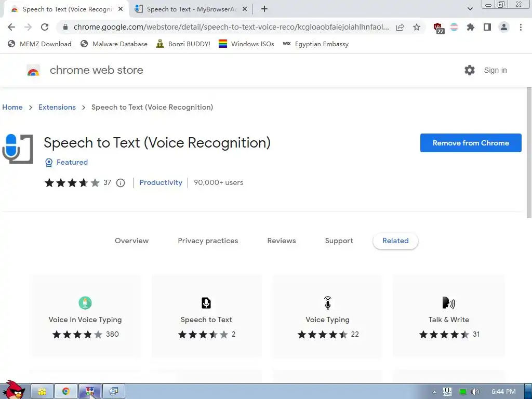Image resolution: width=532 pixels, height=399 pixels.
Task: Bookmark this page with the star icon
Action: pyautogui.click(x=417, y=27)
